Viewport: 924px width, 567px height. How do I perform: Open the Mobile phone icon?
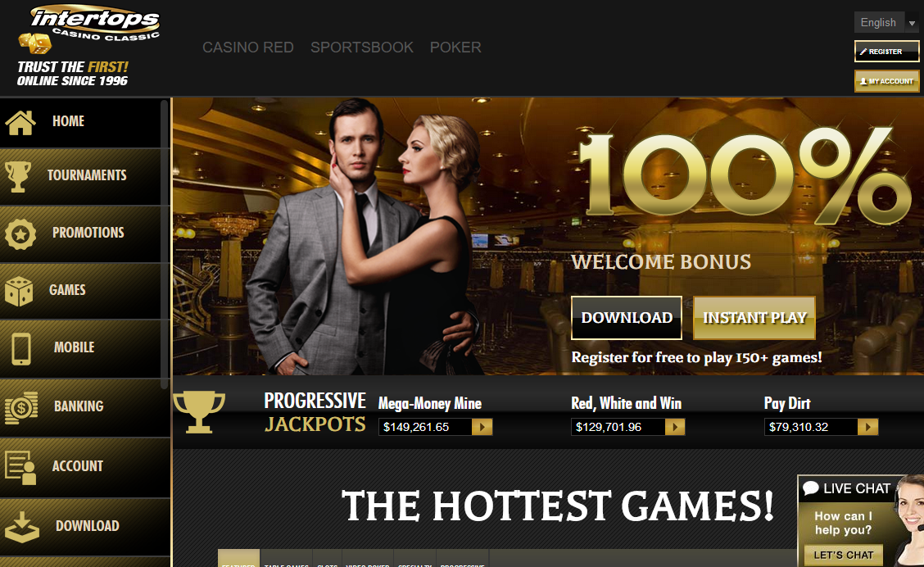[21, 349]
